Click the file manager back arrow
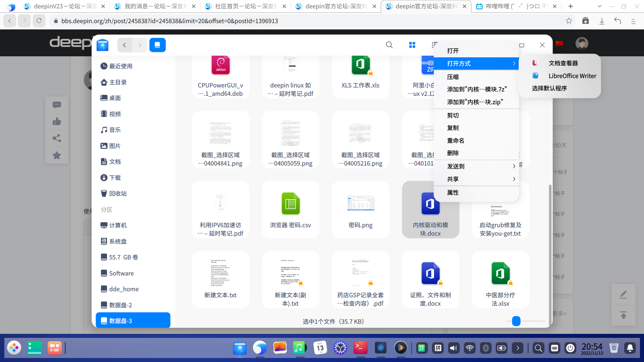 [124, 45]
